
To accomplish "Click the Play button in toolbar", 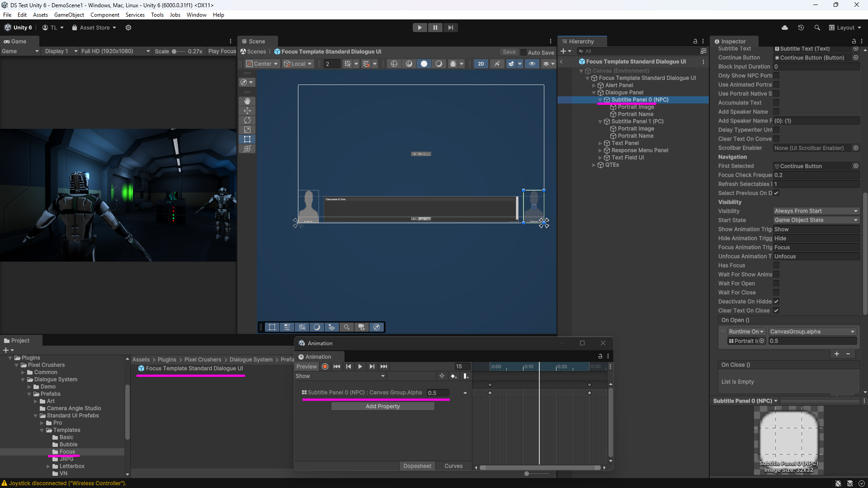I will point(420,28).
